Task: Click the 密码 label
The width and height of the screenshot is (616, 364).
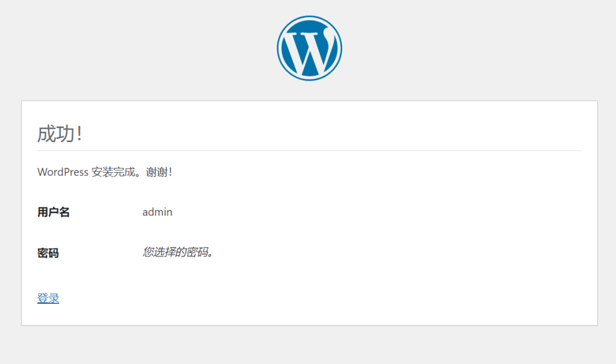Action: coord(48,253)
